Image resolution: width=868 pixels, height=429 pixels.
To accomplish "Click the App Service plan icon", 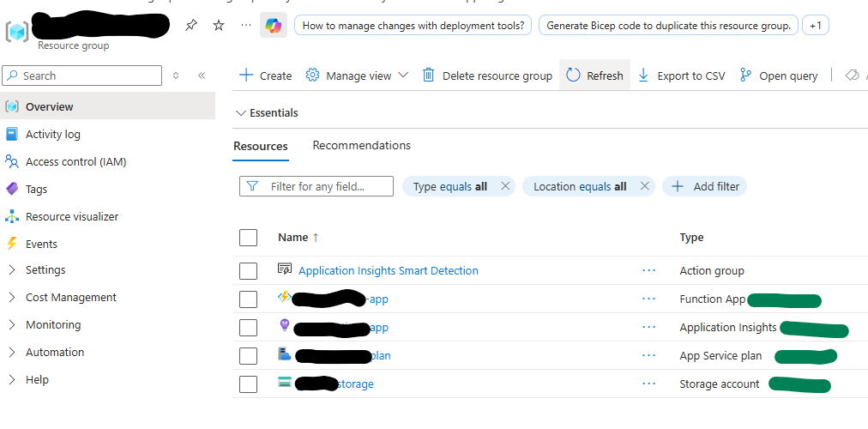I will [285, 353].
